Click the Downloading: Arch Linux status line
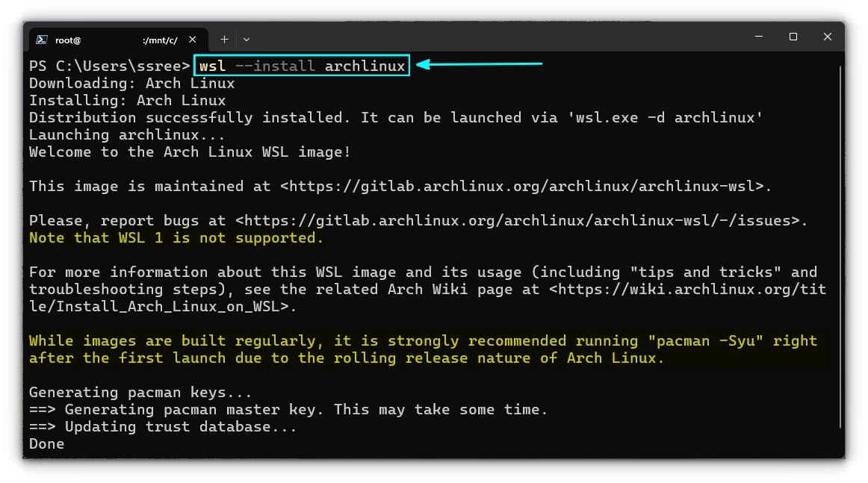 click(x=131, y=83)
